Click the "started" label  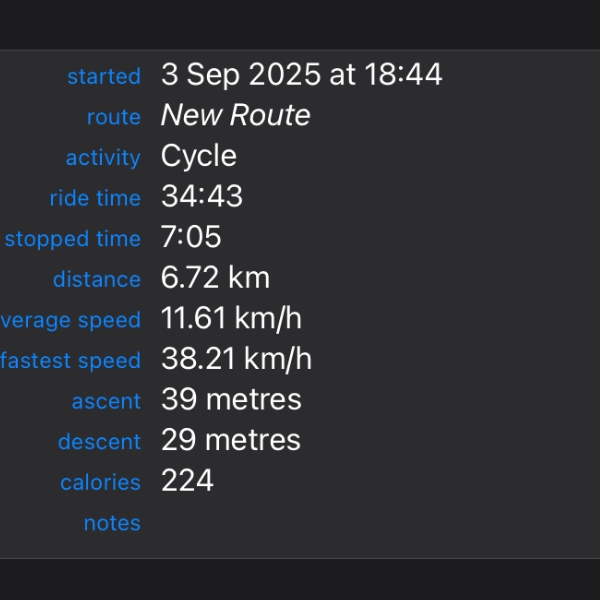click(104, 76)
